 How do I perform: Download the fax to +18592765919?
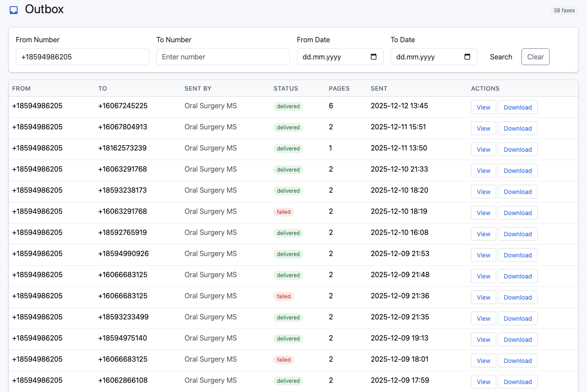pos(517,234)
